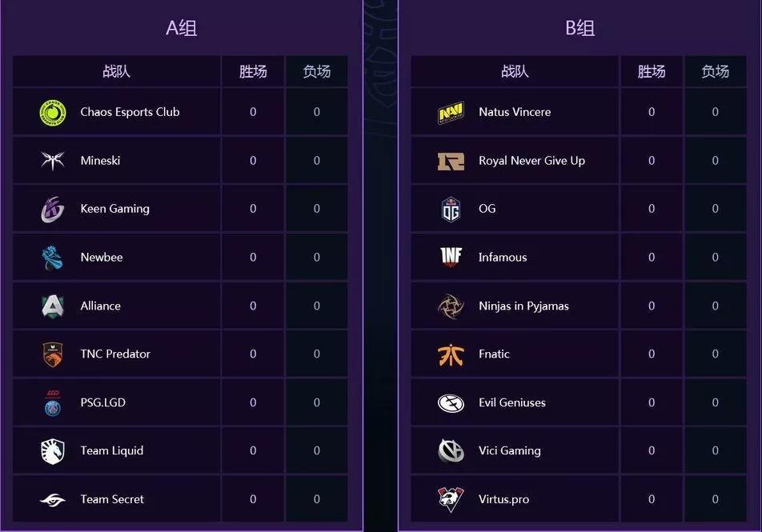762x532 pixels.
Task: Select the Keen Gaming logo icon
Action: coord(53,210)
